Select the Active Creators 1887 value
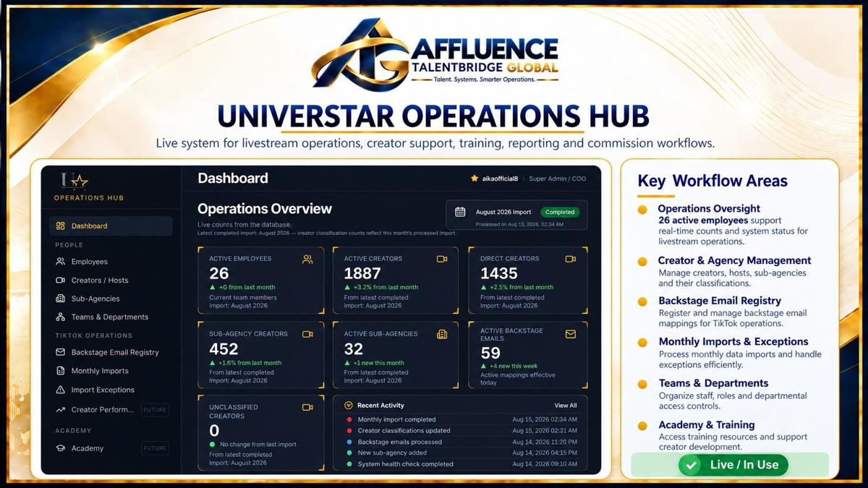Viewport: 868px width, 488px height. pos(362,273)
